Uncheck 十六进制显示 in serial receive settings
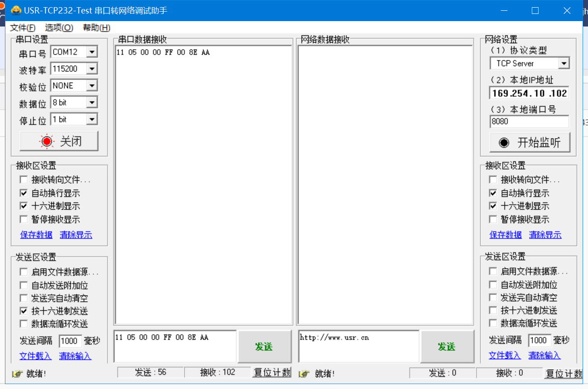The image size is (588, 389). pos(23,206)
